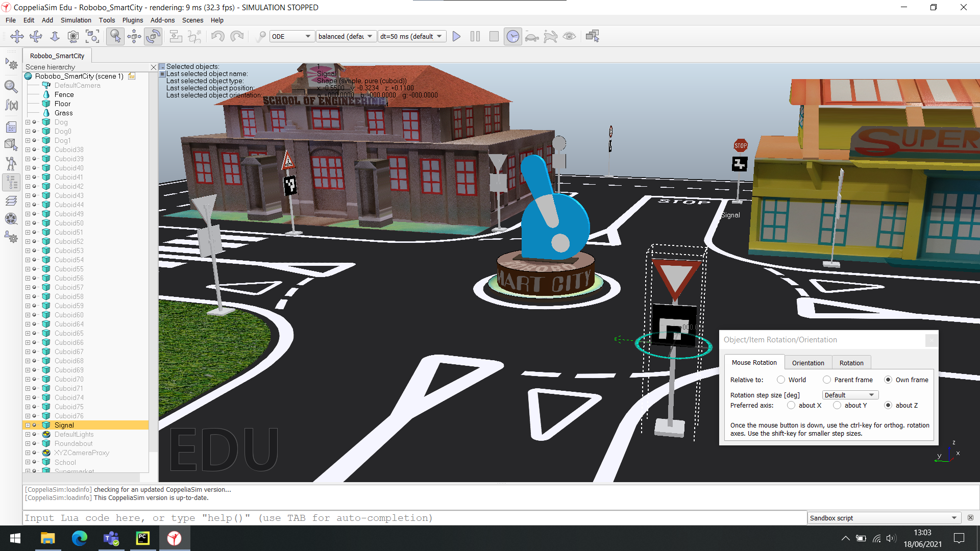Select the camera pan tool
The image size is (980, 551).
coord(17,36)
